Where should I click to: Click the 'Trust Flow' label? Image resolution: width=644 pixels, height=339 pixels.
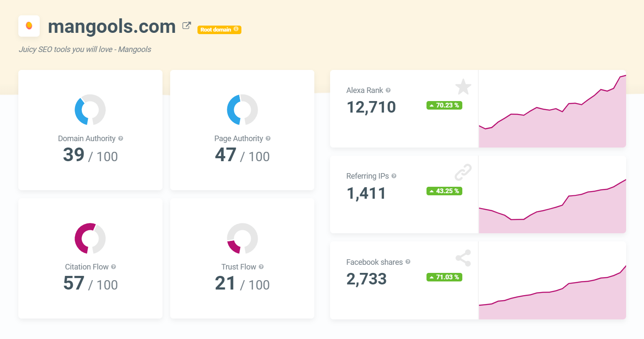click(239, 267)
